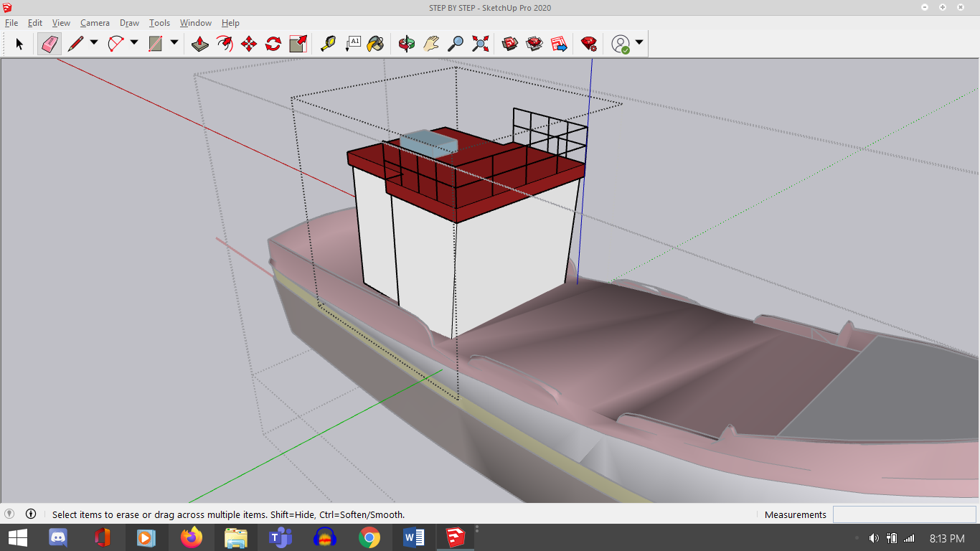Image resolution: width=980 pixels, height=551 pixels.
Task: Choose the Offset tool
Action: (x=225, y=44)
